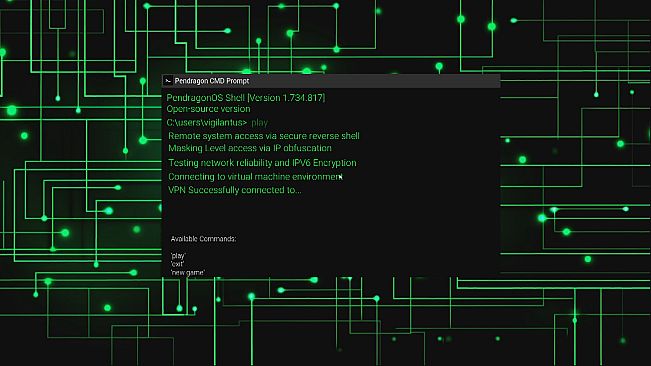Click the typed 'play' command after the prompt
The width and height of the screenshot is (651, 366).
tap(259, 123)
